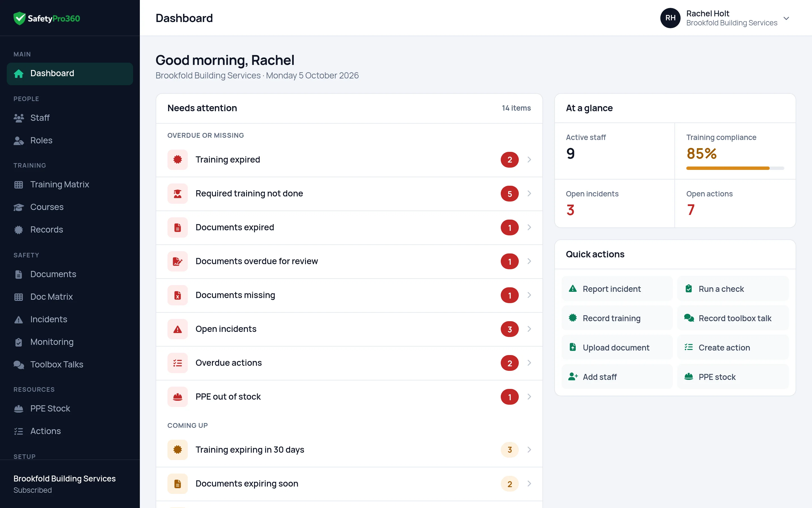Click the Training expired starburst icon

(178, 159)
